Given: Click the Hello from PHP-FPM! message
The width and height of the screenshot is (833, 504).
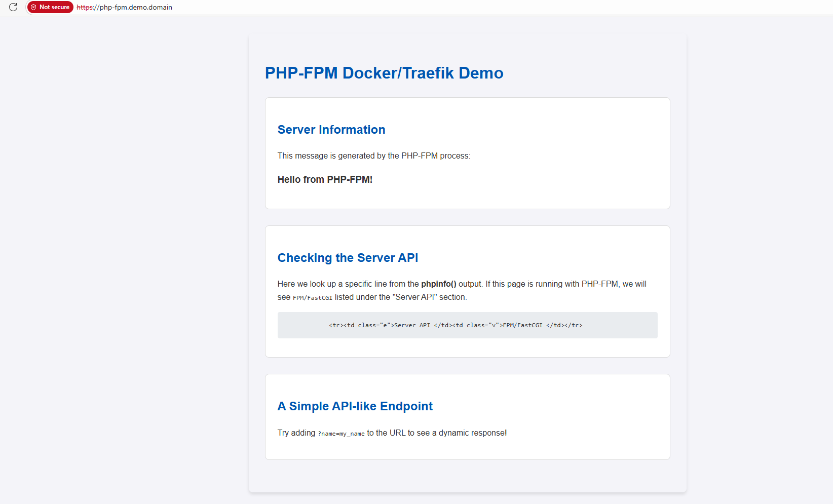Looking at the screenshot, I should [x=325, y=179].
